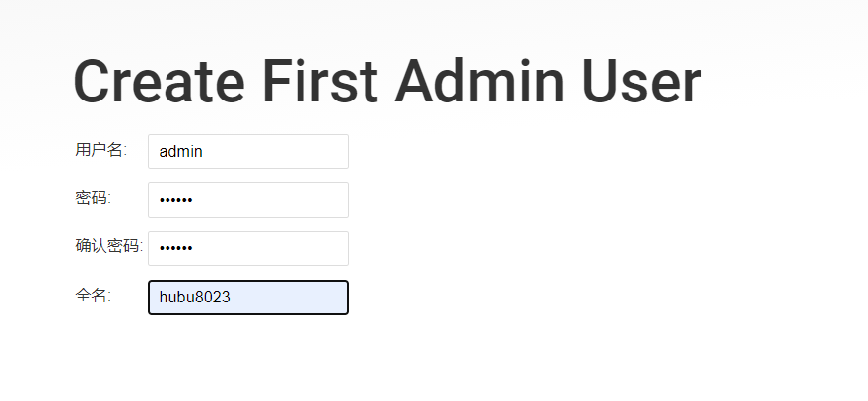Focus the 密码 password input field

point(247,200)
